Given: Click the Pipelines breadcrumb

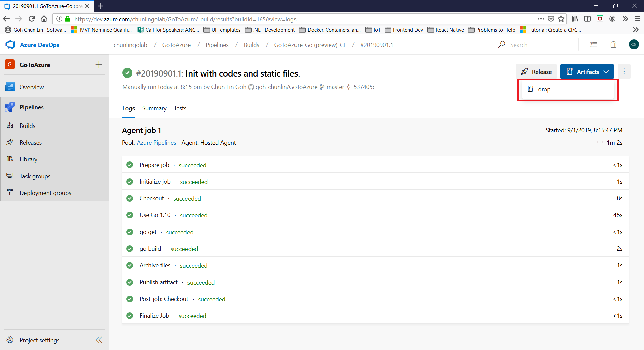Looking at the screenshot, I should (x=217, y=45).
